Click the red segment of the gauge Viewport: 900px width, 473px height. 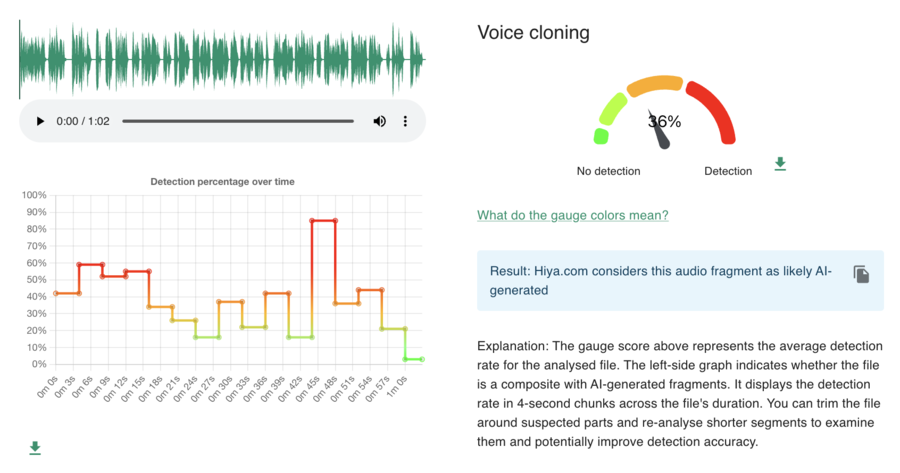click(714, 112)
